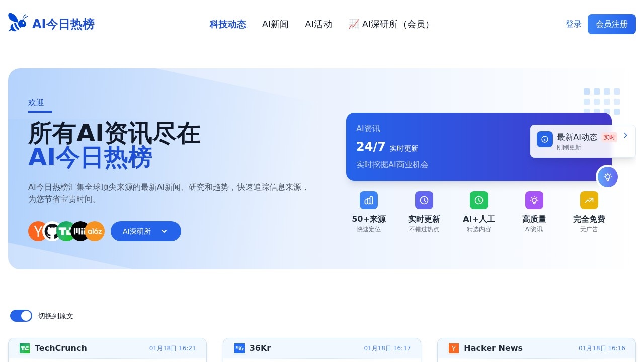The width and height of the screenshot is (644, 362).
Task: Click the trending arrow icon above 完全免费
Action: [589, 200]
